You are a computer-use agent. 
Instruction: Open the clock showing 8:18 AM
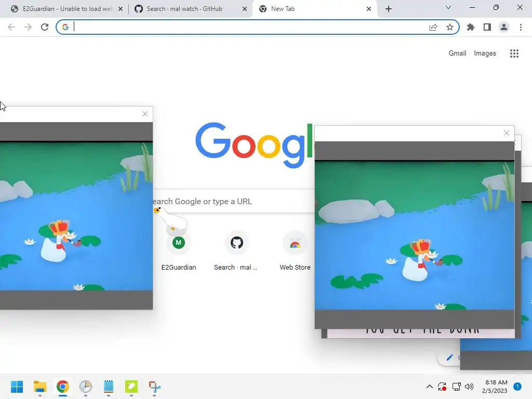[495, 387]
